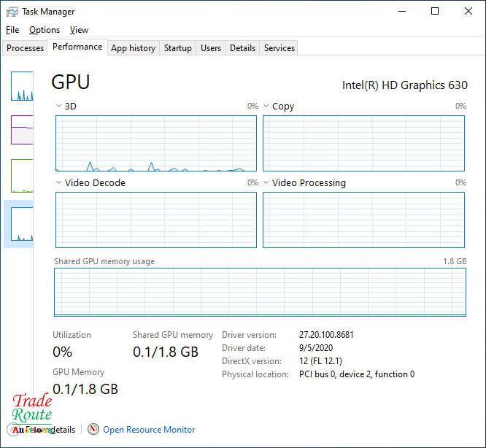
Task: Maximize the Task Manager window
Action: pyautogui.click(x=435, y=12)
